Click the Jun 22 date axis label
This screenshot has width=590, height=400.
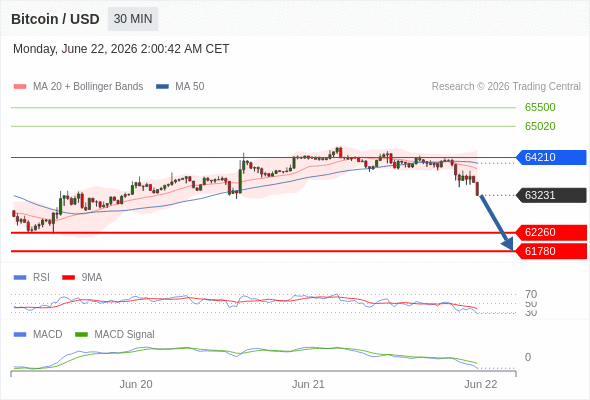[x=481, y=384]
